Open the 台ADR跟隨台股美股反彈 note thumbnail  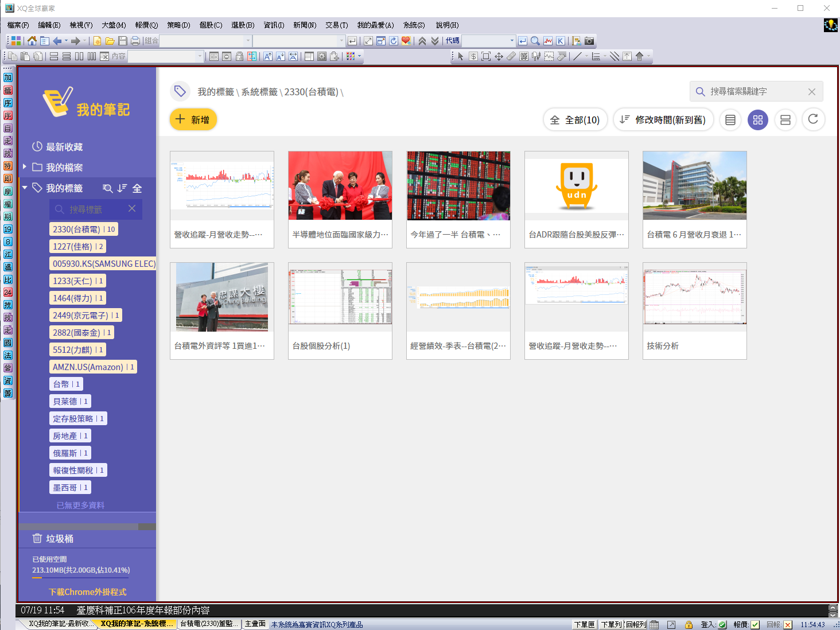click(577, 200)
